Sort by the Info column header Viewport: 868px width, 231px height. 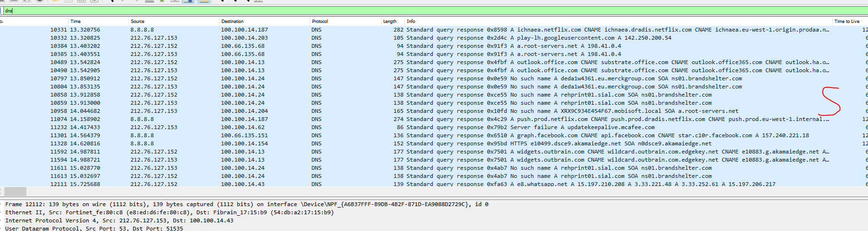point(618,21)
